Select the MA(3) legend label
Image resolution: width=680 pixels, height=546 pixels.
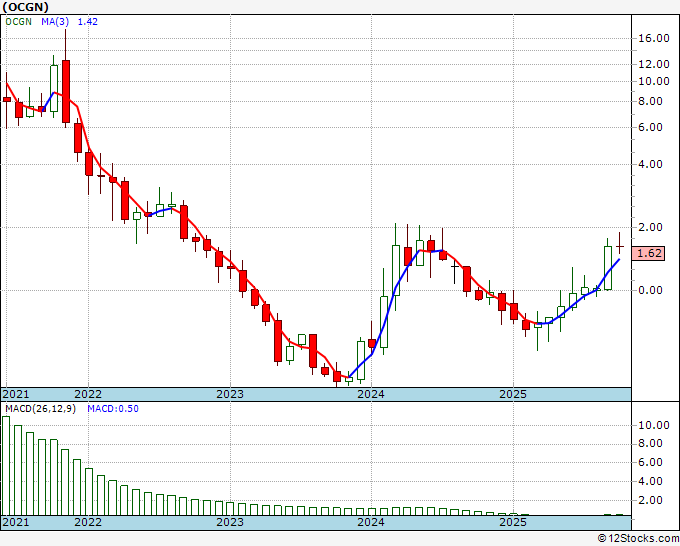(55, 22)
